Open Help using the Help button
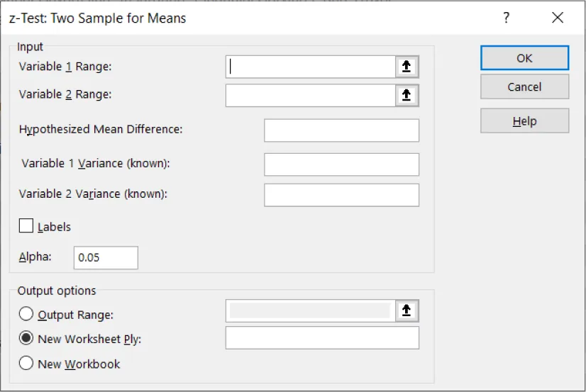The height and width of the screenshot is (392, 586). click(524, 121)
